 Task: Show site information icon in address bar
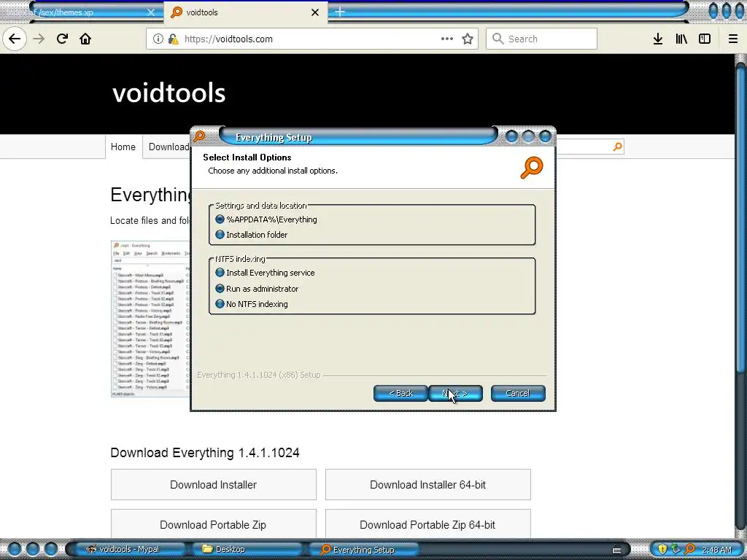tap(158, 39)
